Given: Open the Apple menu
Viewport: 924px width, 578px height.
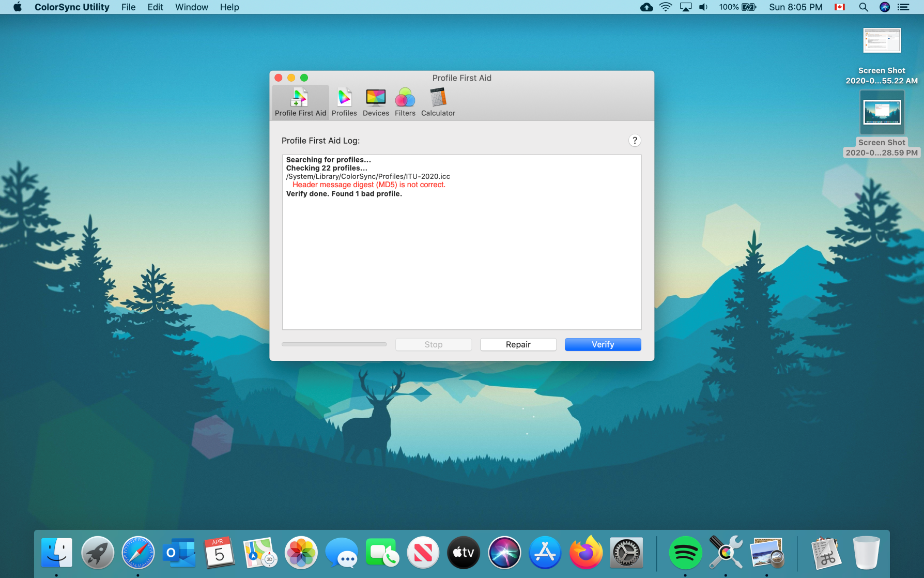Looking at the screenshot, I should [18, 7].
